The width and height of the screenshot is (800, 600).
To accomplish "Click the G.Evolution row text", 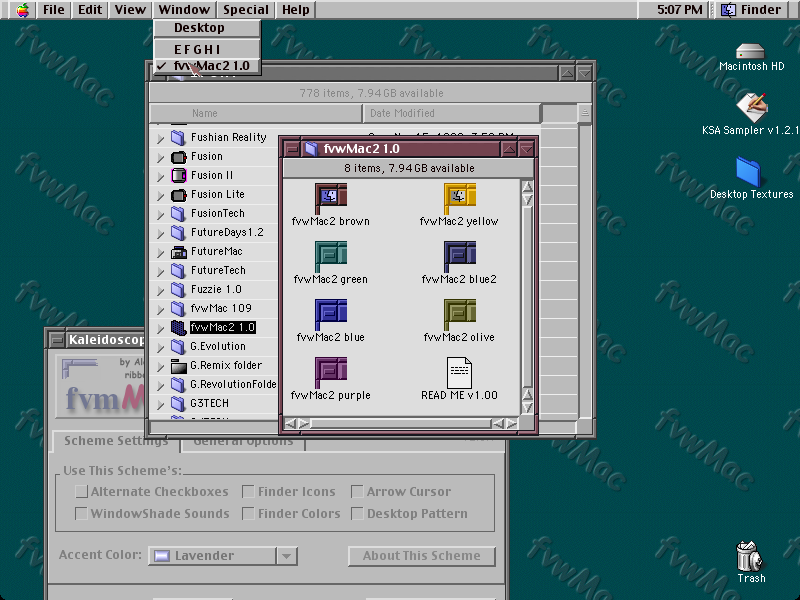I will pyautogui.click(x=218, y=346).
